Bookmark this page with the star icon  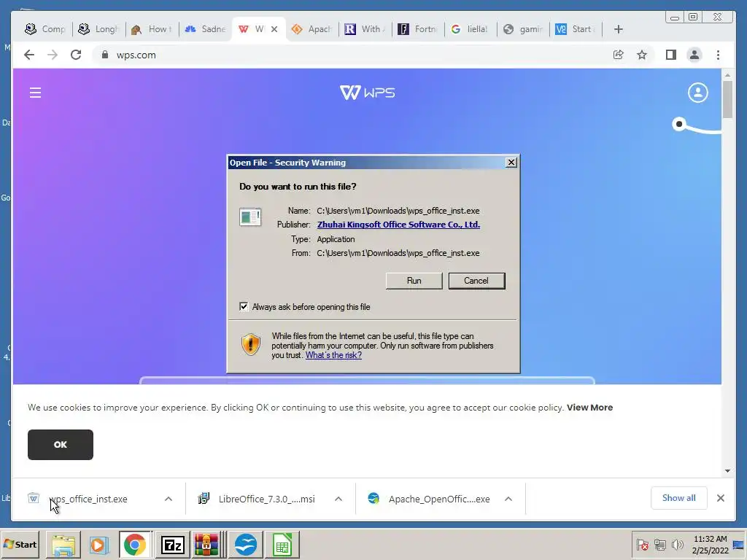642,55
